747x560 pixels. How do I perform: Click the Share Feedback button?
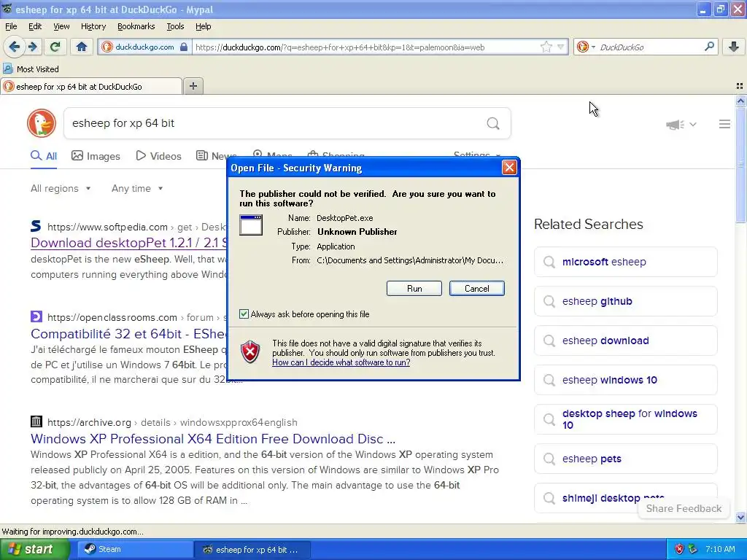pyautogui.click(x=684, y=508)
